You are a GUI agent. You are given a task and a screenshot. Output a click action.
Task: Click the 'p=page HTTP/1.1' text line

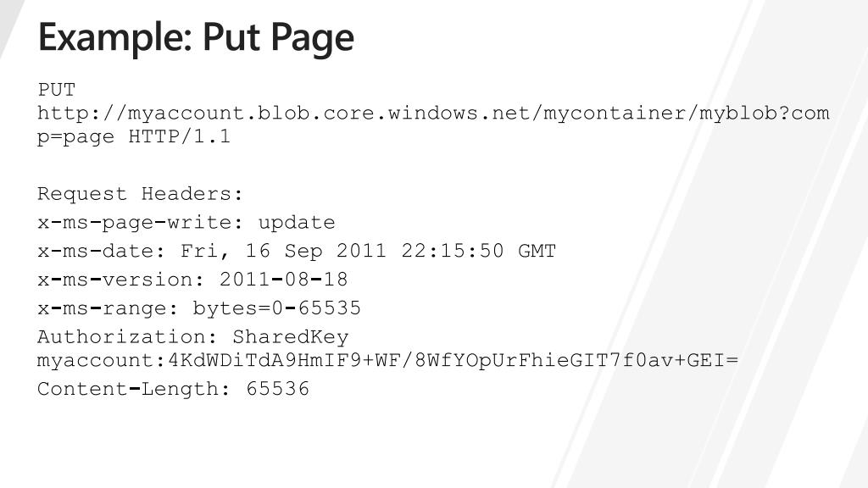[134, 136]
